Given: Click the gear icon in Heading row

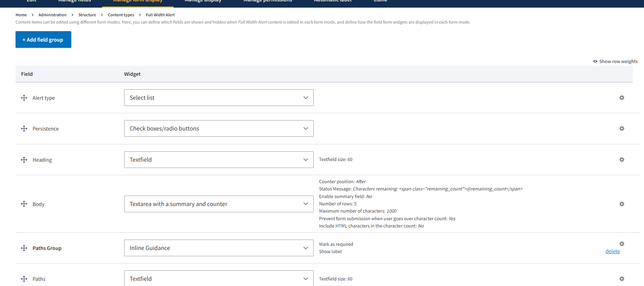Looking at the screenshot, I should [x=622, y=160].
